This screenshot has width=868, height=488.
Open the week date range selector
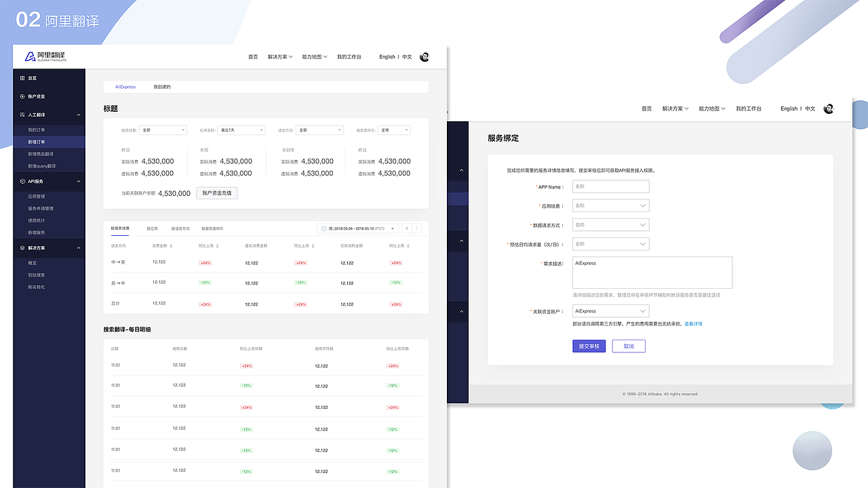click(x=359, y=228)
